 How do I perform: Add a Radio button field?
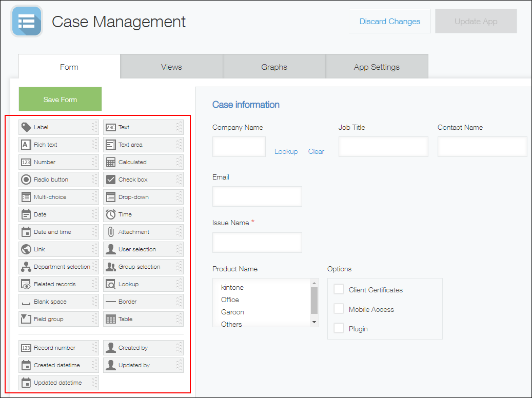(x=58, y=179)
